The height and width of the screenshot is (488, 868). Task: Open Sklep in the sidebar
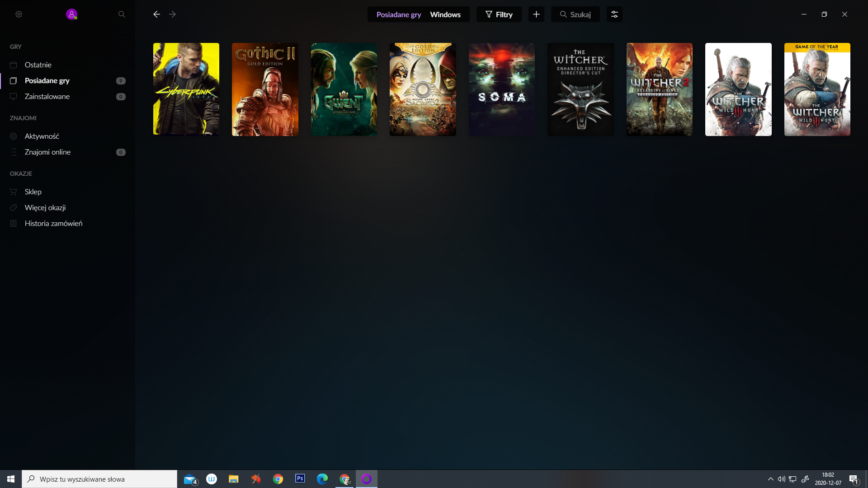(68, 192)
